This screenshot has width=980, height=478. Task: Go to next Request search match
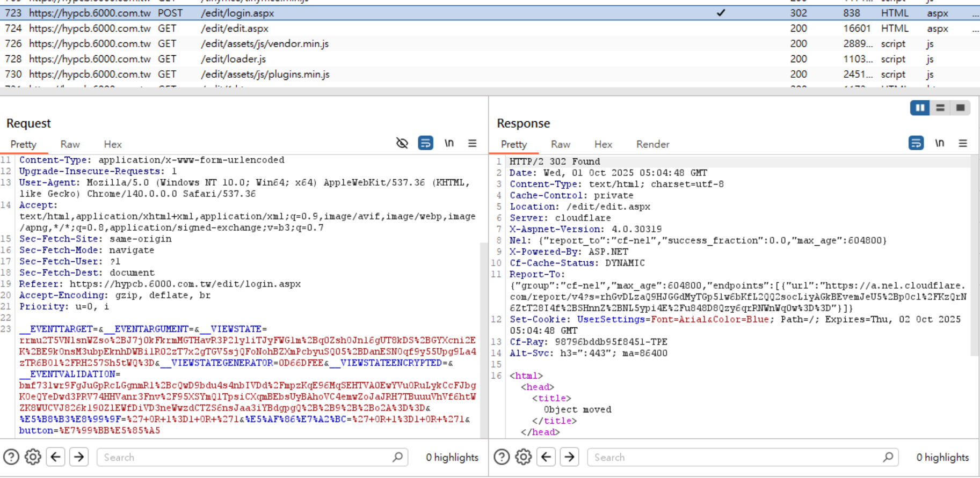(x=79, y=457)
